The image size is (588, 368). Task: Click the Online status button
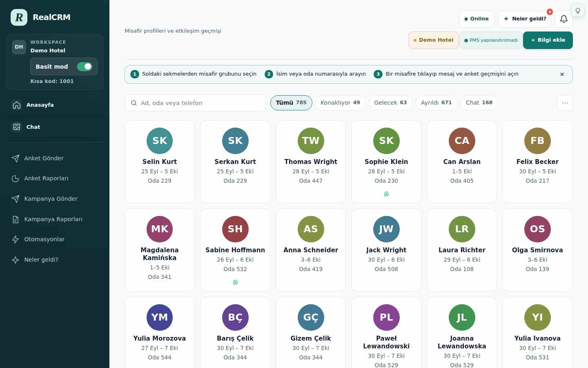(x=477, y=19)
